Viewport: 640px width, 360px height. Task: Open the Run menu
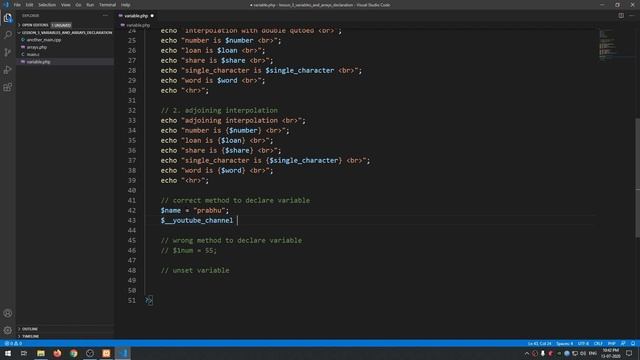[90, 5]
